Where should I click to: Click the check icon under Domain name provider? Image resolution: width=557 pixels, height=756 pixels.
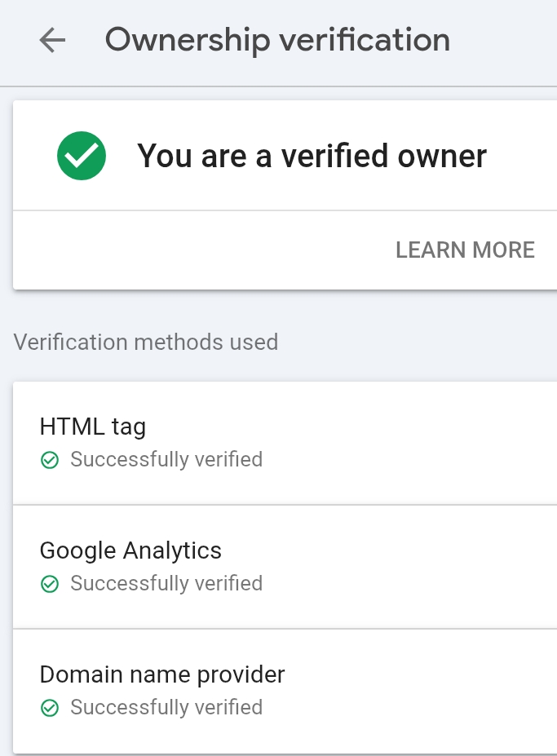(x=50, y=709)
